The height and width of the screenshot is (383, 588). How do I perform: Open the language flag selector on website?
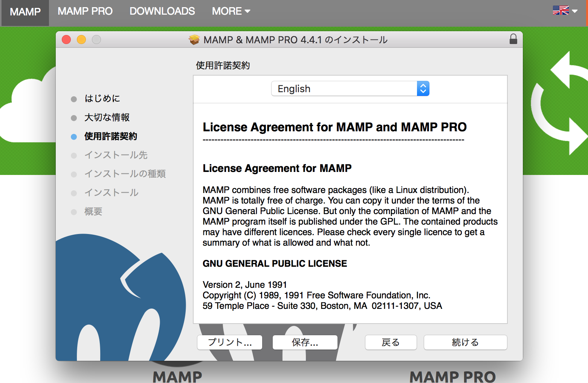[x=565, y=11]
